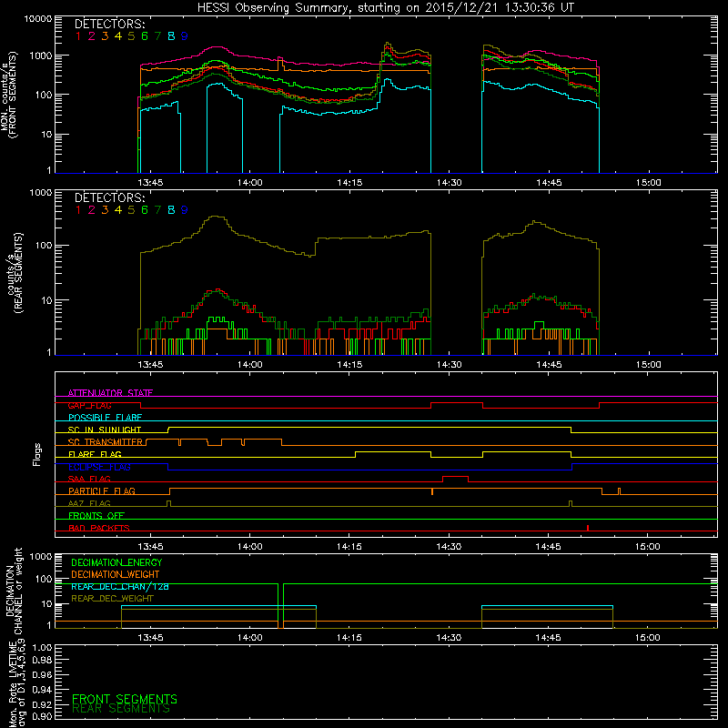Select the SAA_FLAG label
This screenshot has width=728, height=728.
pyautogui.click(x=89, y=479)
